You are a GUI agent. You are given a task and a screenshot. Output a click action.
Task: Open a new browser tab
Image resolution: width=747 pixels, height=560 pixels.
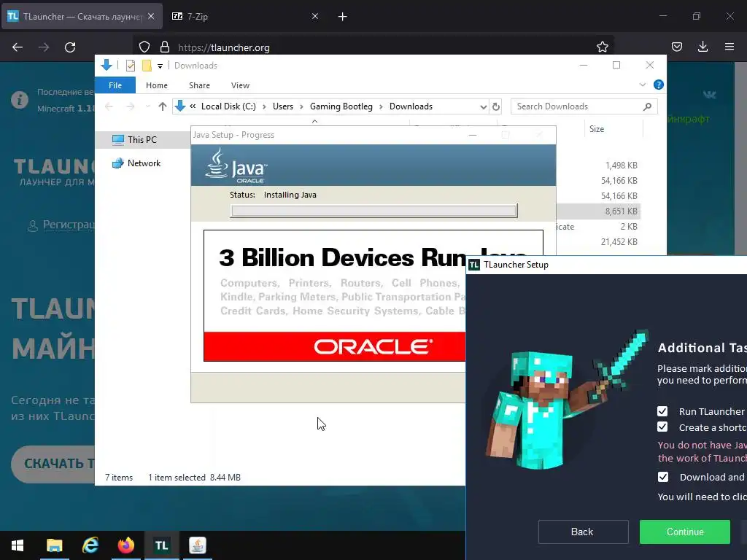pos(343,17)
